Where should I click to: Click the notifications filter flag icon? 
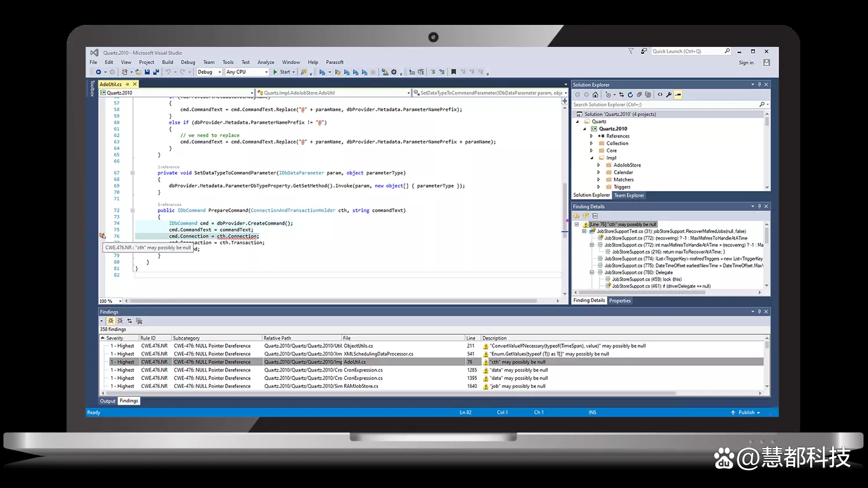631,51
